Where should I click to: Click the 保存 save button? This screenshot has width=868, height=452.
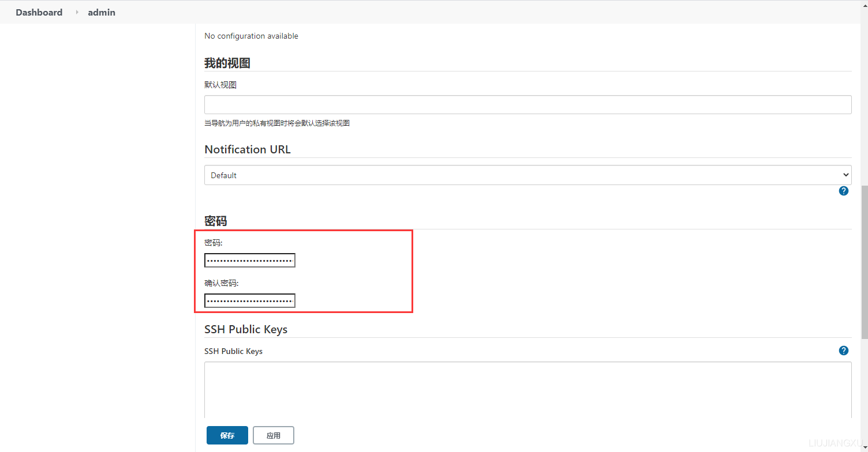(227, 435)
